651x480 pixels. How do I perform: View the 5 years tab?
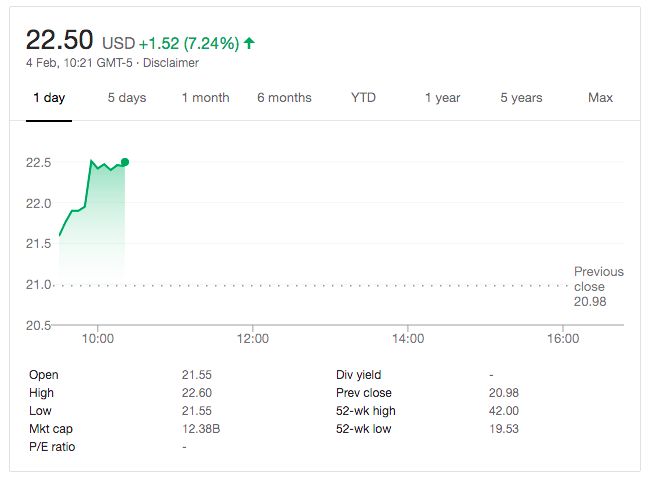pyautogui.click(x=521, y=98)
